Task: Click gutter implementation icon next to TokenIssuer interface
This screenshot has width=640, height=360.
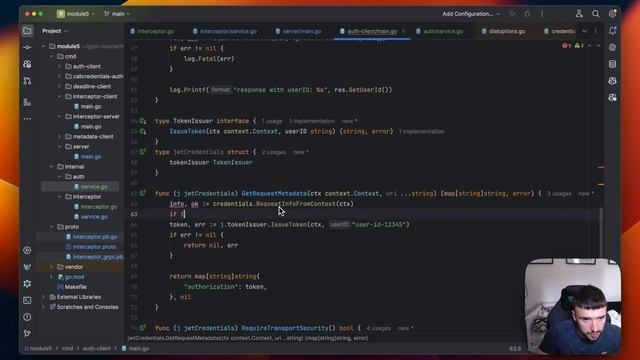Action: (x=142, y=121)
